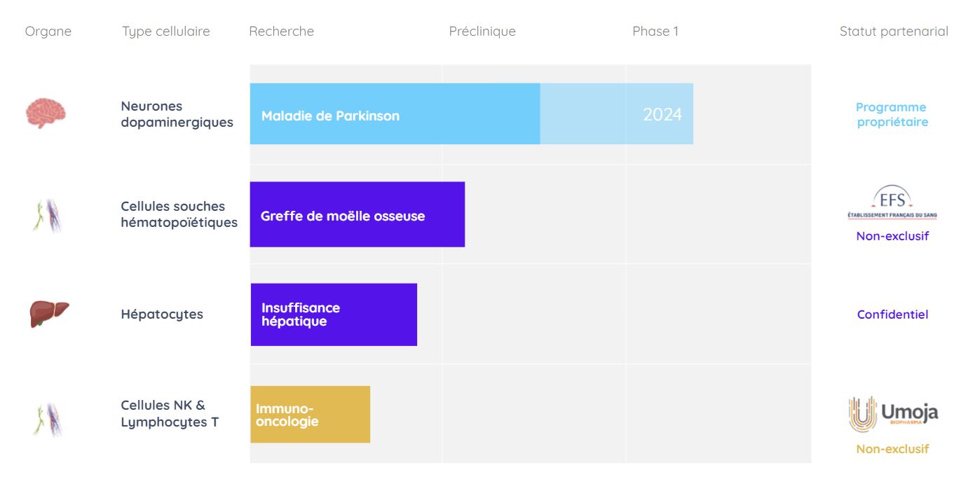Click the Confidentiel status label
980x498 pixels.
(892, 314)
